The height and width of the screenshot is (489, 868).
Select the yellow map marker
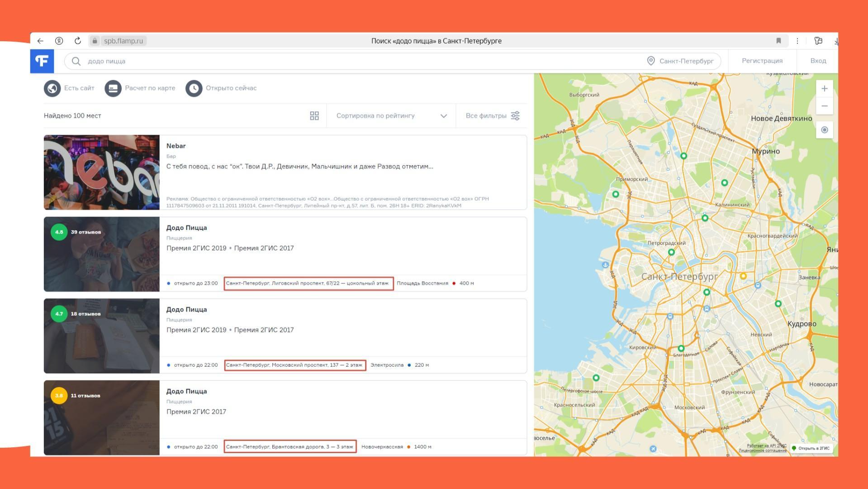743,276
